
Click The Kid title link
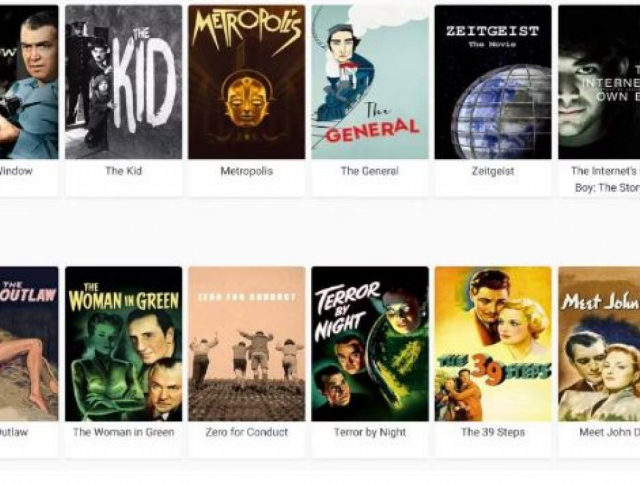tap(124, 171)
